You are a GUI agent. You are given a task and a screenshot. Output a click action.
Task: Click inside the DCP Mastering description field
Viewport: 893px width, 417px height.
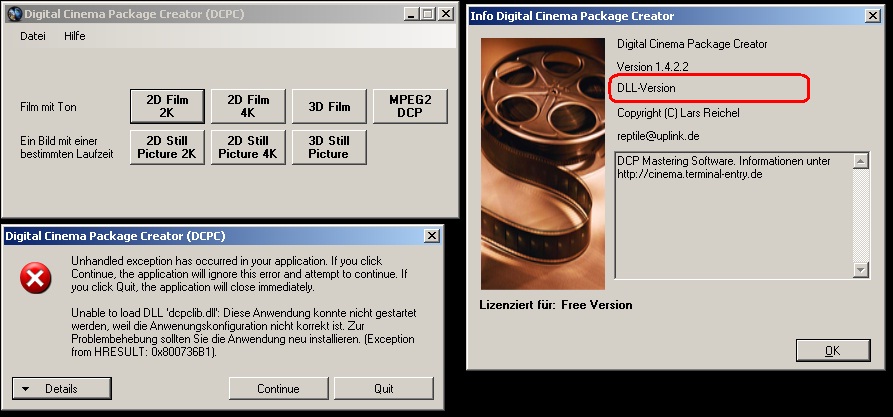[x=730, y=215]
